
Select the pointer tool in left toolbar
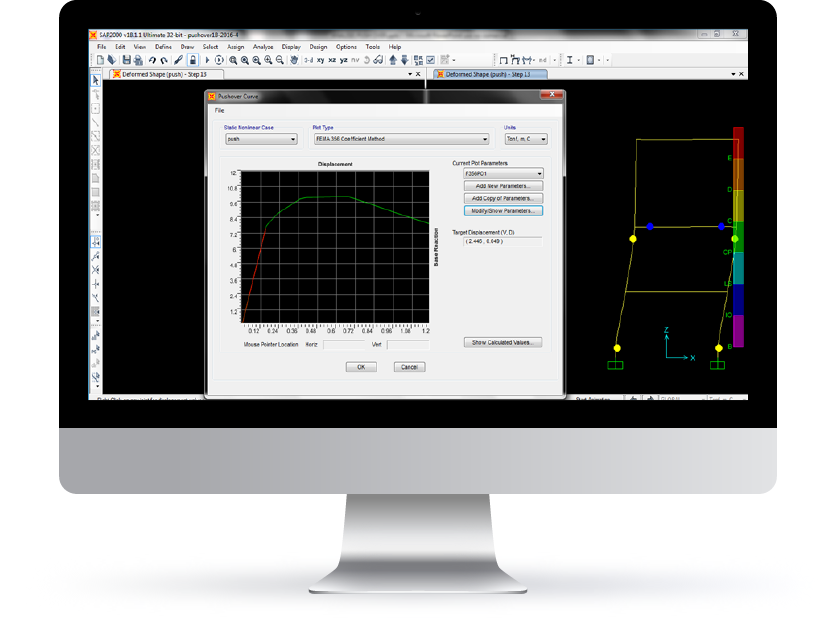pyautogui.click(x=95, y=80)
